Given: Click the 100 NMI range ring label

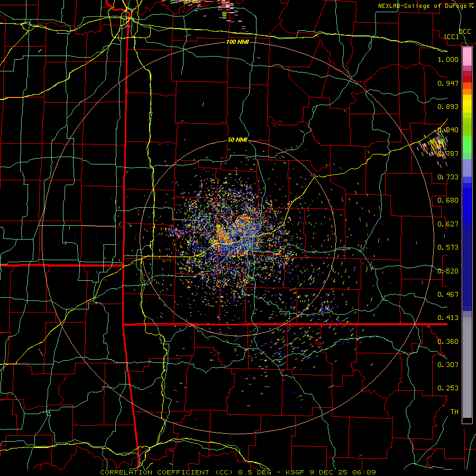Looking at the screenshot, I should (237, 42).
